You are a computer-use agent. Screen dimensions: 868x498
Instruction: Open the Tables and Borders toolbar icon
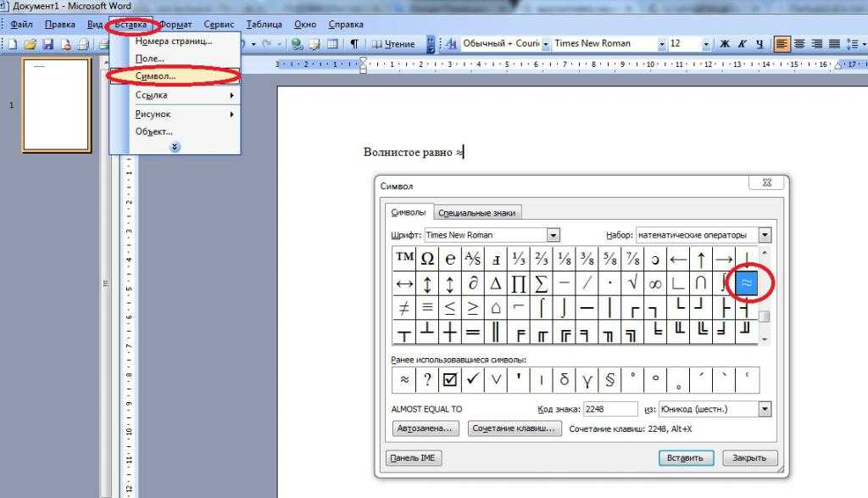click(314, 44)
